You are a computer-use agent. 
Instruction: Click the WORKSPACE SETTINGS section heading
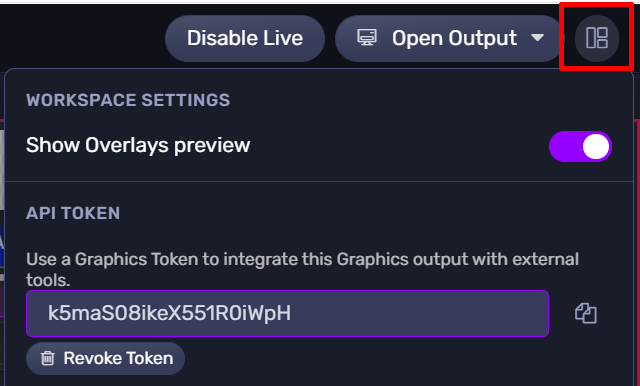[128, 100]
